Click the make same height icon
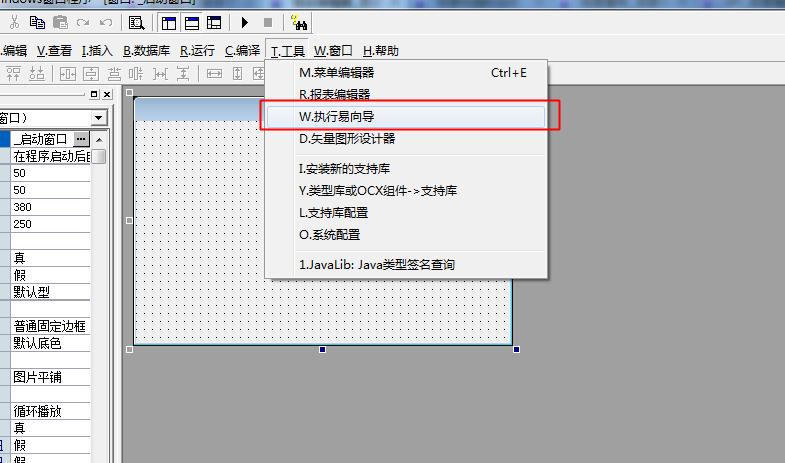This screenshot has width=785, height=463. click(x=237, y=74)
